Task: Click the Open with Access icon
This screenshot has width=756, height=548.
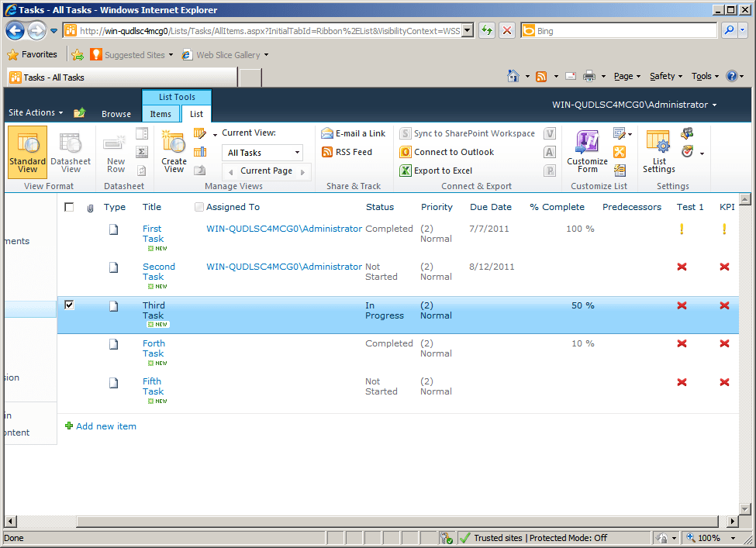Action: [x=550, y=152]
